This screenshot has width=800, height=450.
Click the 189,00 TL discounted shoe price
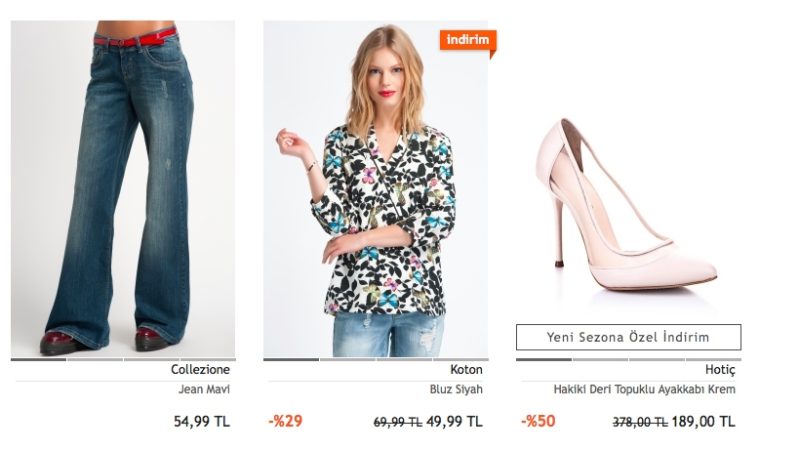(704, 421)
